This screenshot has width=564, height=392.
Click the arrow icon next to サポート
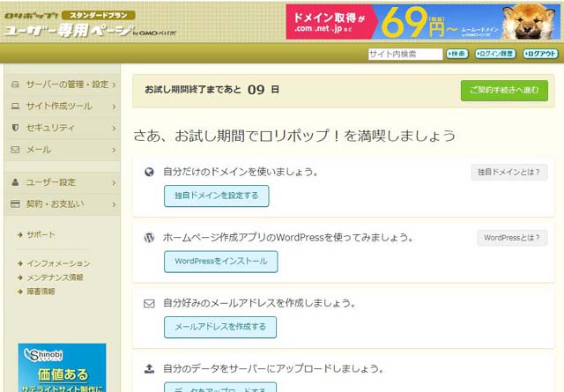pyautogui.click(x=20, y=235)
